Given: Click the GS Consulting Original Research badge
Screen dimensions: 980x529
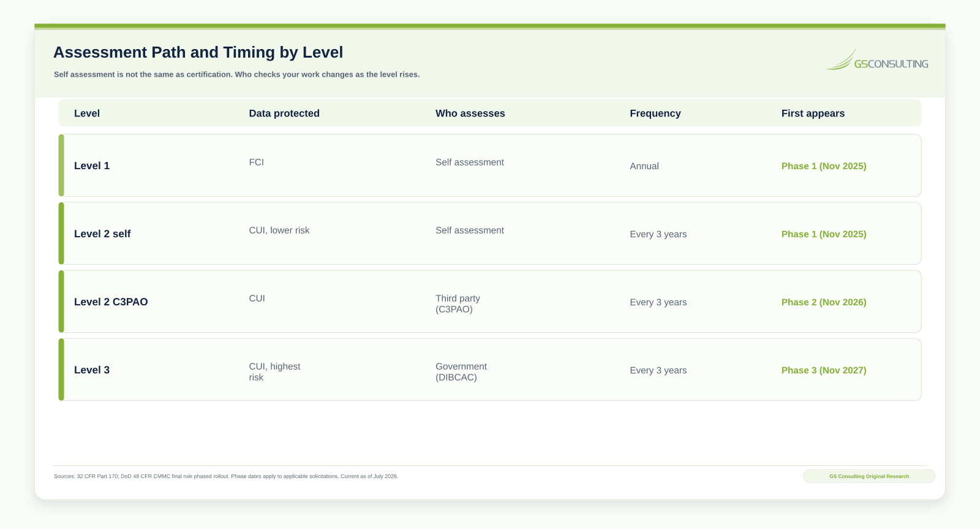Looking at the screenshot, I should [x=869, y=476].
